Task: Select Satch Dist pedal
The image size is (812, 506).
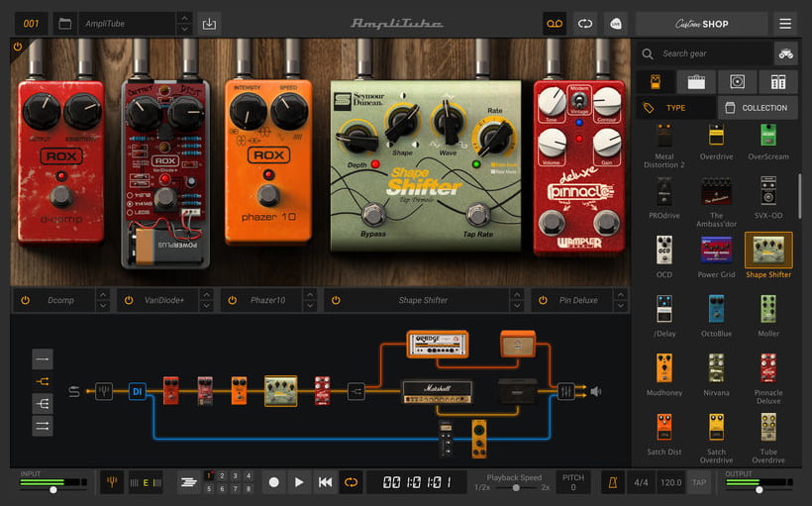Action: [x=664, y=434]
